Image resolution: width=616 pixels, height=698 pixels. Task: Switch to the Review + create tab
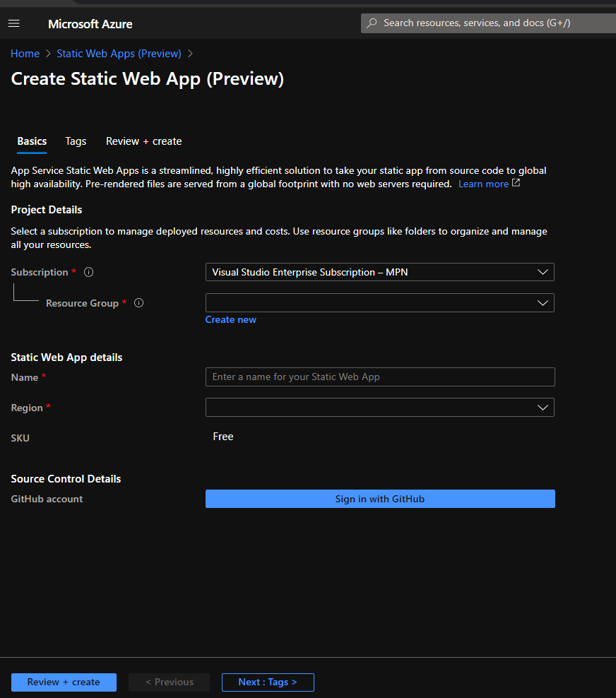coord(144,141)
